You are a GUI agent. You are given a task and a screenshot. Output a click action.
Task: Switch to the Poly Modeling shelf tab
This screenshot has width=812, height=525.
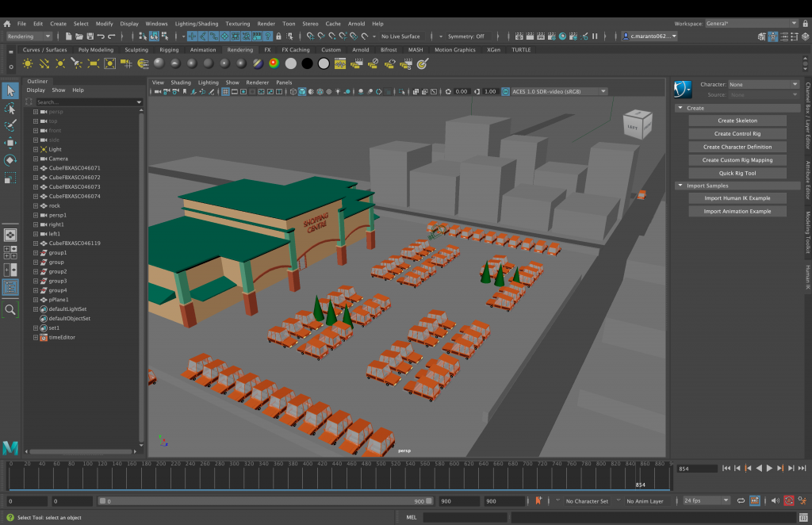[x=95, y=50]
